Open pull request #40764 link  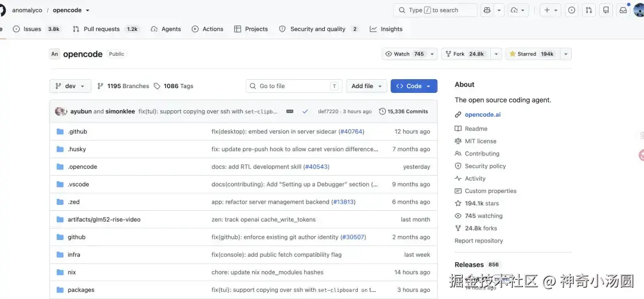click(351, 132)
